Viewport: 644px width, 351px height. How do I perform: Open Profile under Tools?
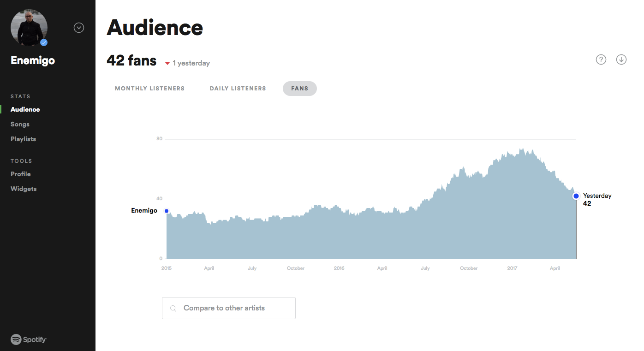[x=21, y=174]
